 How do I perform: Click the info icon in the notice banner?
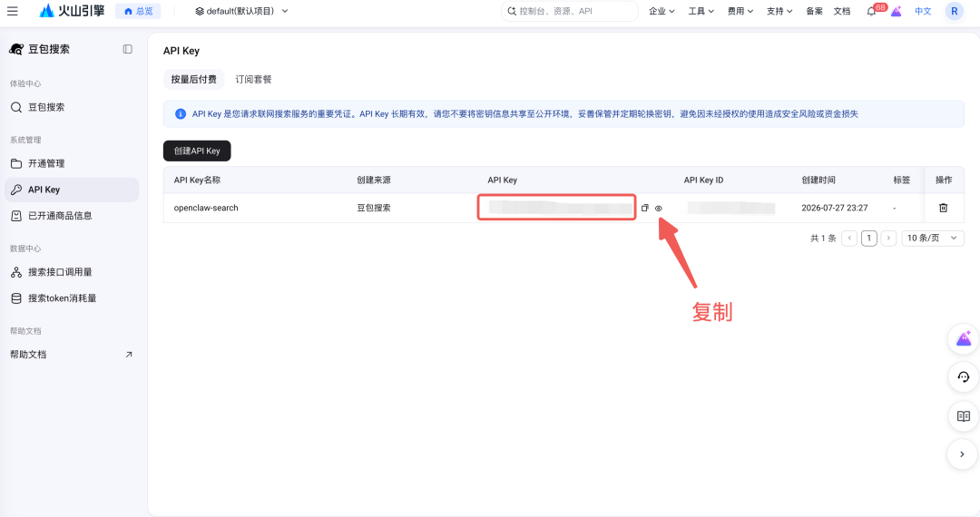click(181, 114)
